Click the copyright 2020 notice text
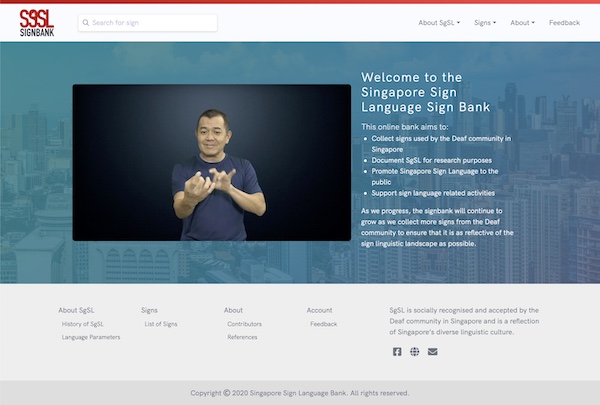600x405 pixels. tap(300, 393)
